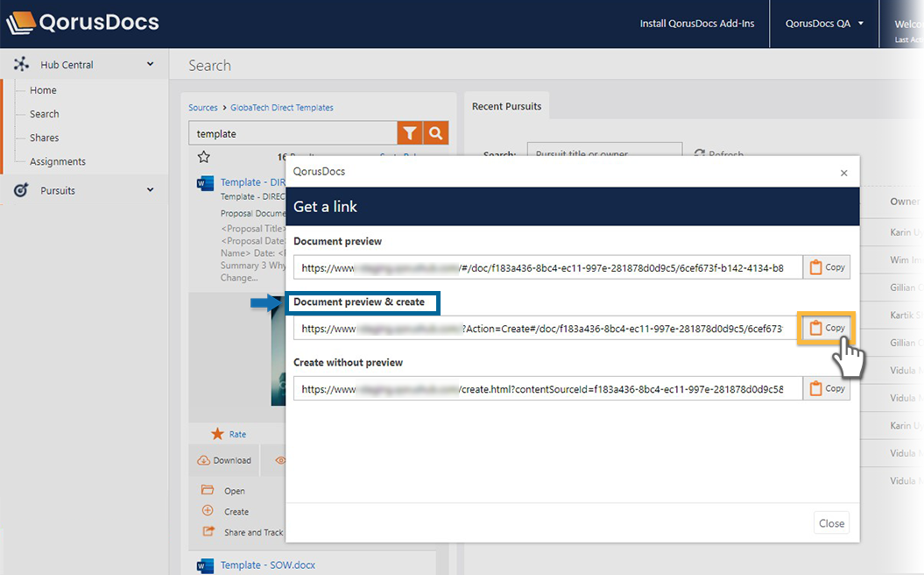This screenshot has height=575, width=924.
Task: Click the Close button in the dialog
Action: pos(831,523)
